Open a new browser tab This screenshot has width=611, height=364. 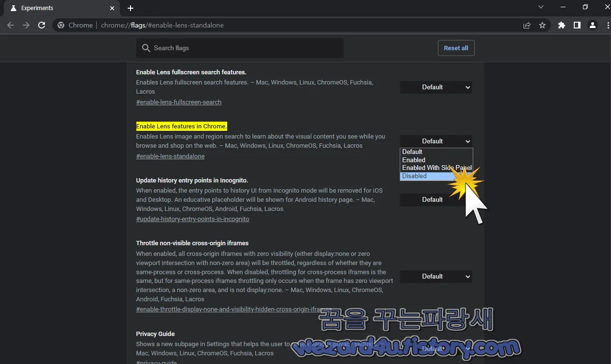(x=130, y=8)
